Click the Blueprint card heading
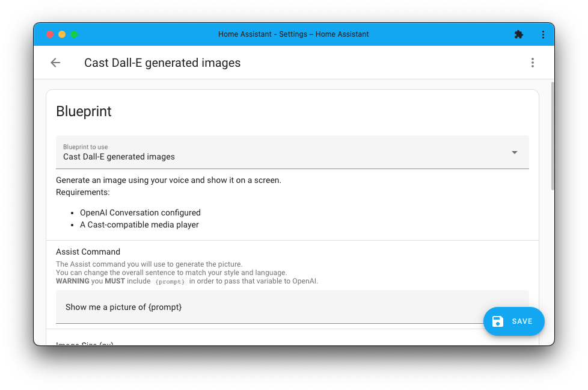The image size is (588, 390). pos(84,111)
